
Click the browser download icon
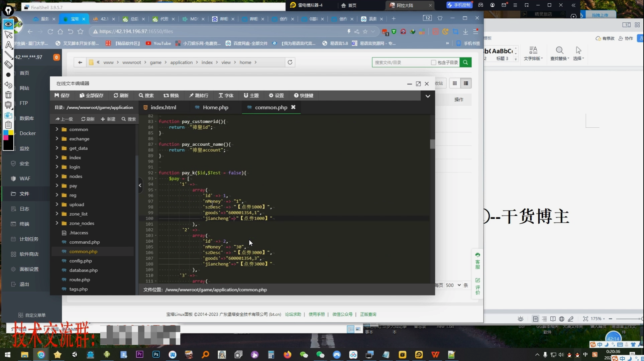point(465,31)
